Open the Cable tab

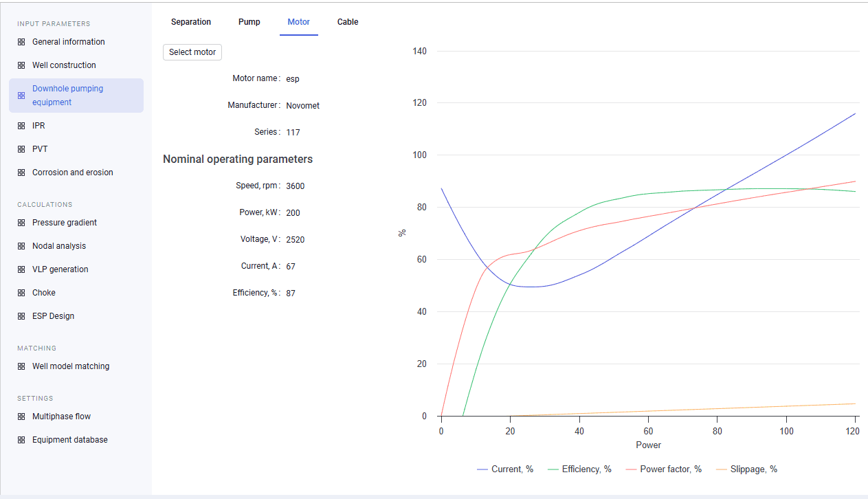348,22
